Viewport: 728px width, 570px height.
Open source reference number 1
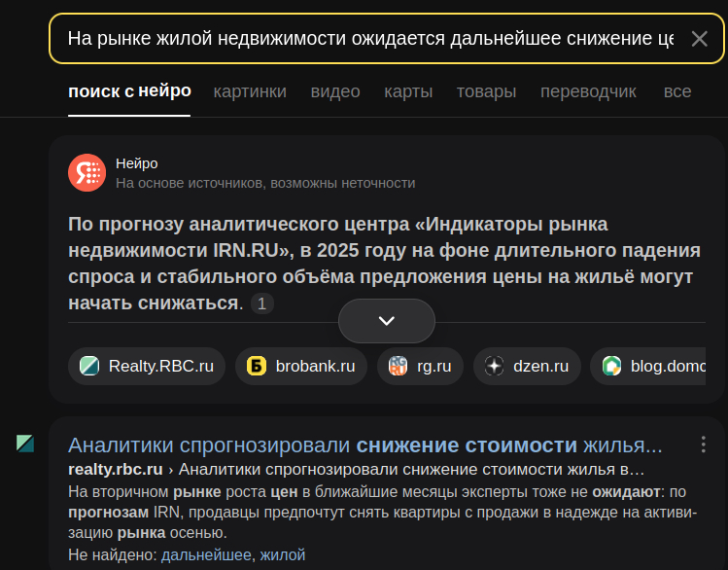click(261, 303)
